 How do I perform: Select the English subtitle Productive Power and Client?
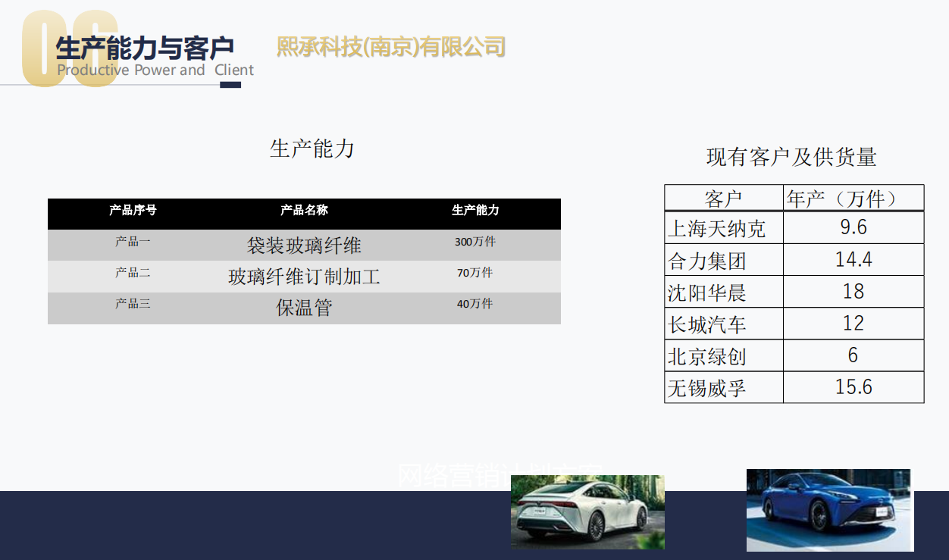click(x=155, y=70)
